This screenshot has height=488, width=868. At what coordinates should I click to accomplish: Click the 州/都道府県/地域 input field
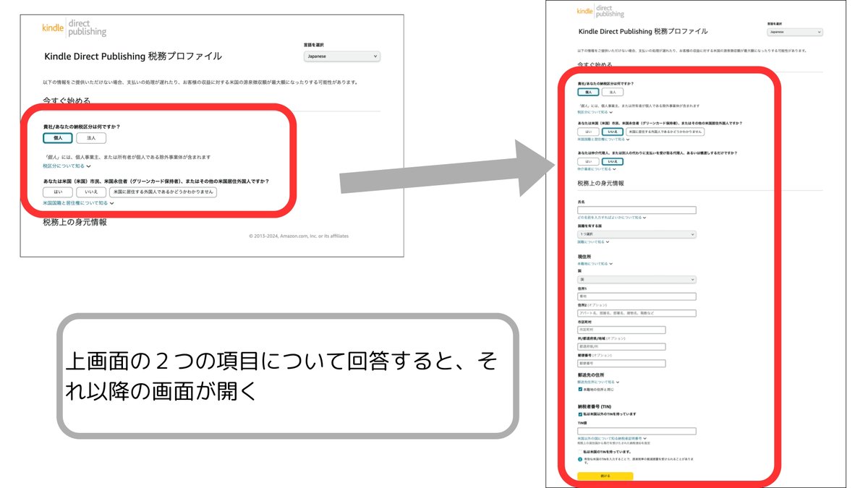(x=621, y=346)
